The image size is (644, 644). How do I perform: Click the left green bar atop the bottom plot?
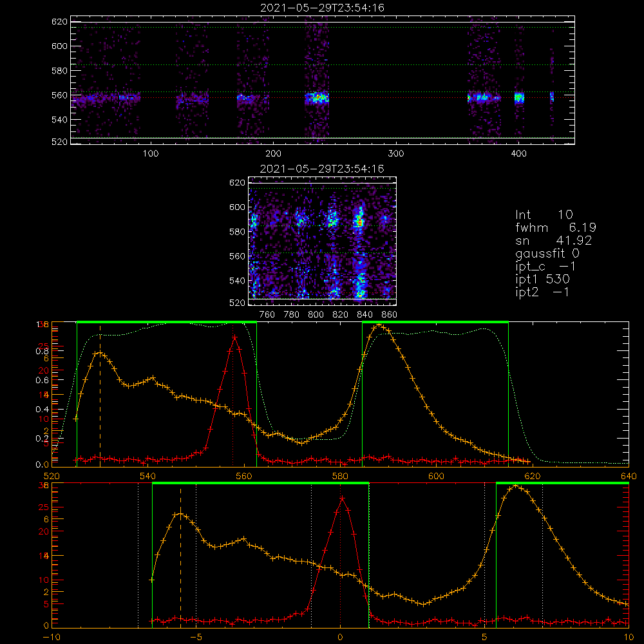coord(260,483)
